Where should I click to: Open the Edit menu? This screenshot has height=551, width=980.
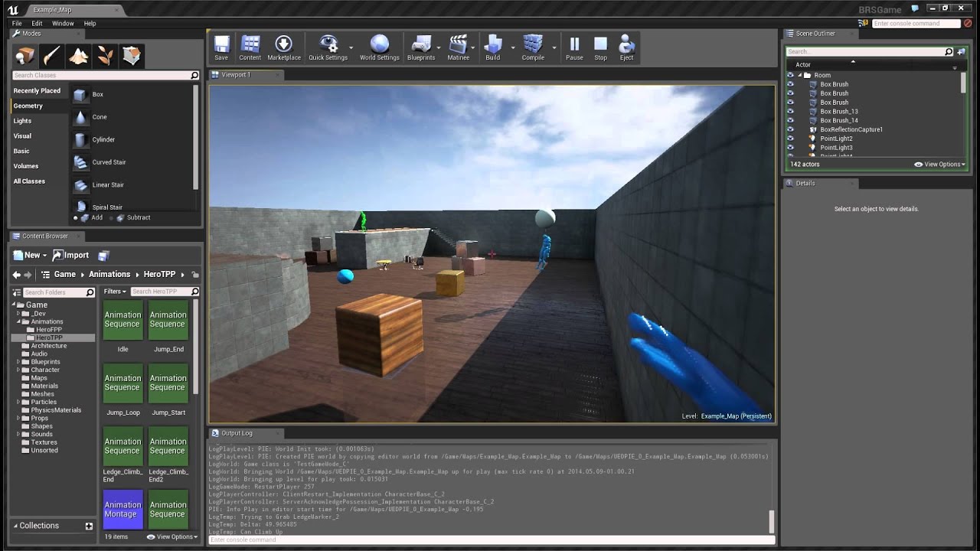point(37,24)
